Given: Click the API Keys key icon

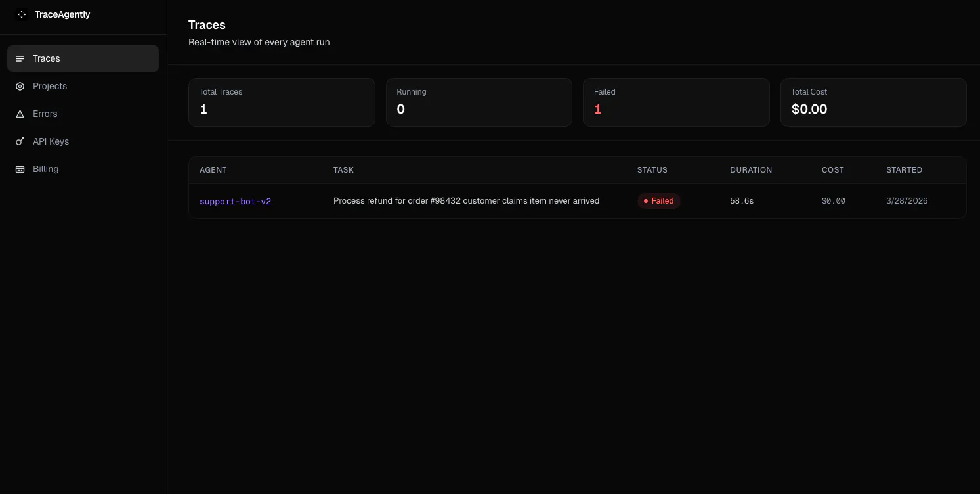Looking at the screenshot, I should pos(20,141).
